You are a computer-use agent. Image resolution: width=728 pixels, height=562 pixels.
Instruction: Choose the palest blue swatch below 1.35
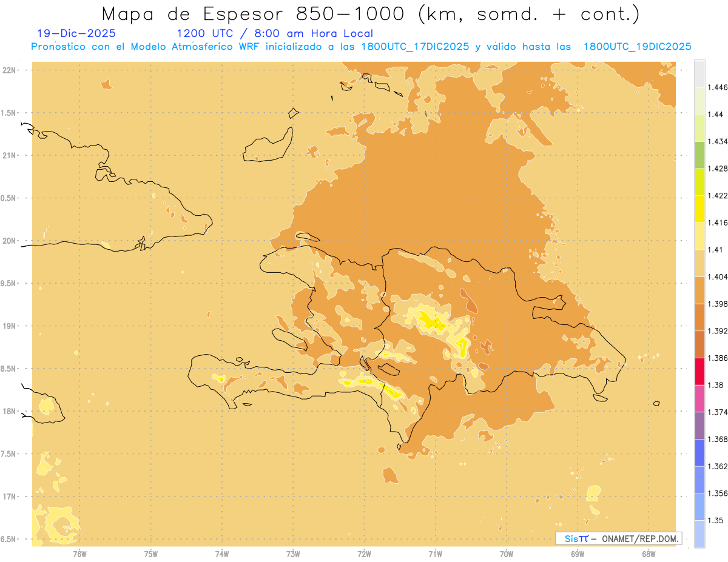coord(699,534)
